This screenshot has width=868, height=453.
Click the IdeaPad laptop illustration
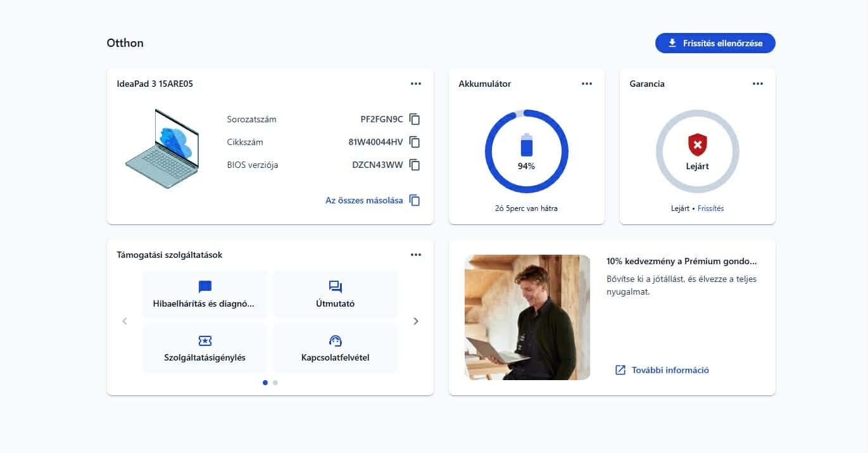pos(162,148)
